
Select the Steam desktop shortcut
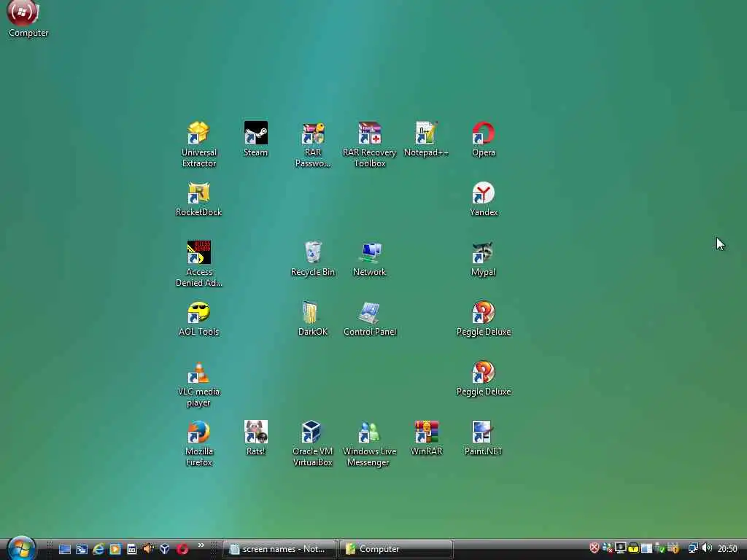coord(256,139)
